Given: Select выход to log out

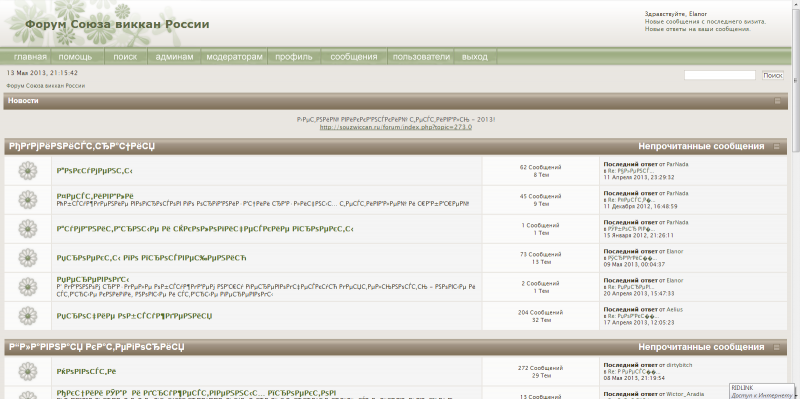Looking at the screenshot, I should point(475,57).
